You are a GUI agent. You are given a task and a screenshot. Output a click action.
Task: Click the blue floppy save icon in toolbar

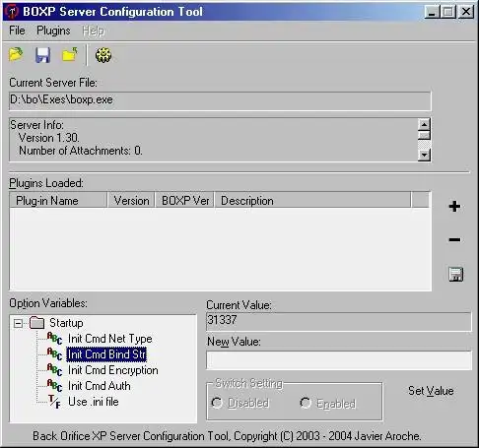42,55
